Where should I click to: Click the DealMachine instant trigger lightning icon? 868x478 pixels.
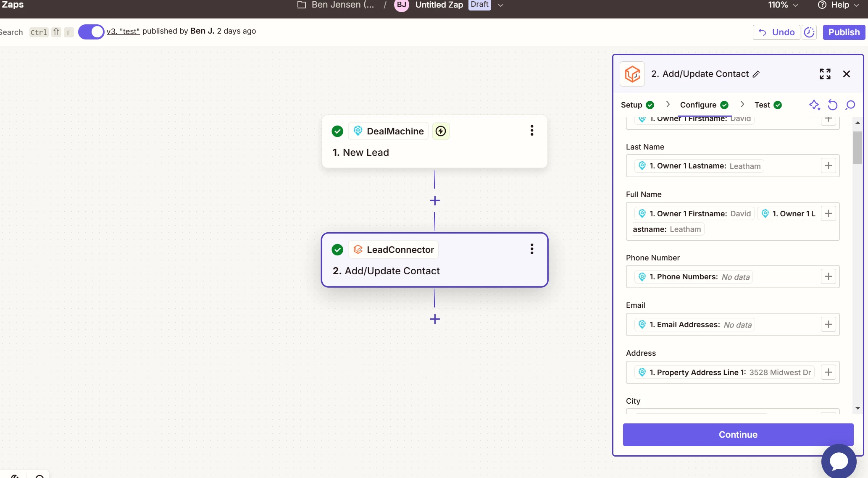pyautogui.click(x=441, y=131)
